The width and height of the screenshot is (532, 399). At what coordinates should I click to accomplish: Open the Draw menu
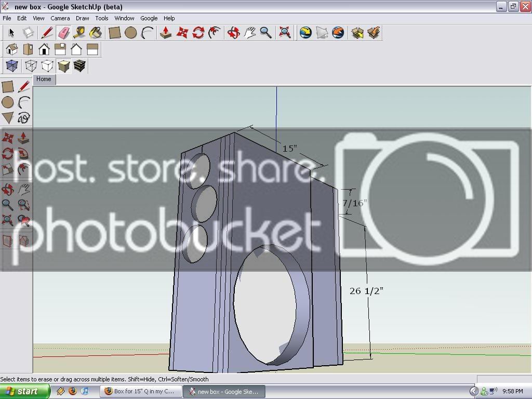pyautogui.click(x=82, y=18)
